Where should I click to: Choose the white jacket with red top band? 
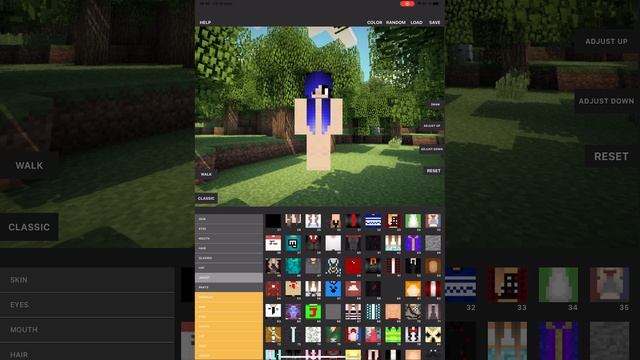(273, 244)
